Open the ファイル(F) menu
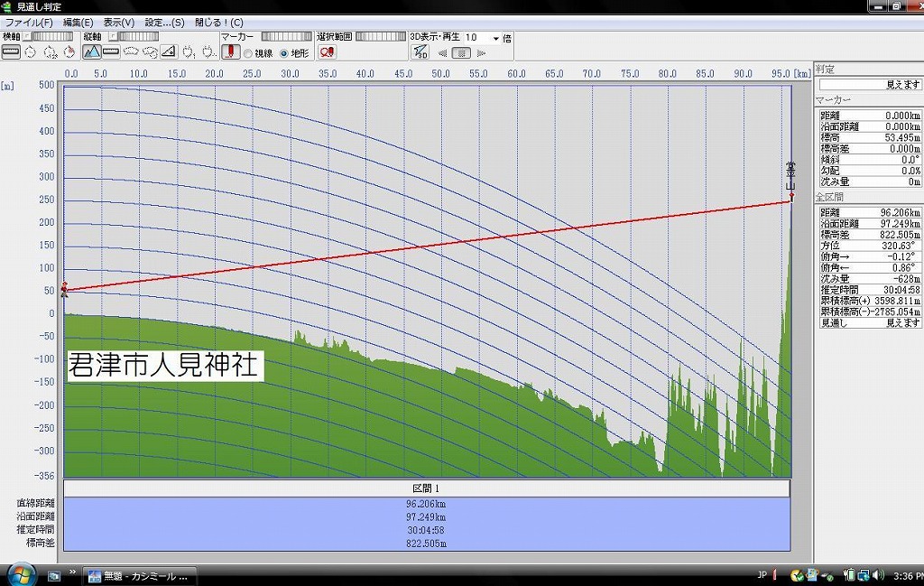Viewport: 924px width, 586px height. 28,23
